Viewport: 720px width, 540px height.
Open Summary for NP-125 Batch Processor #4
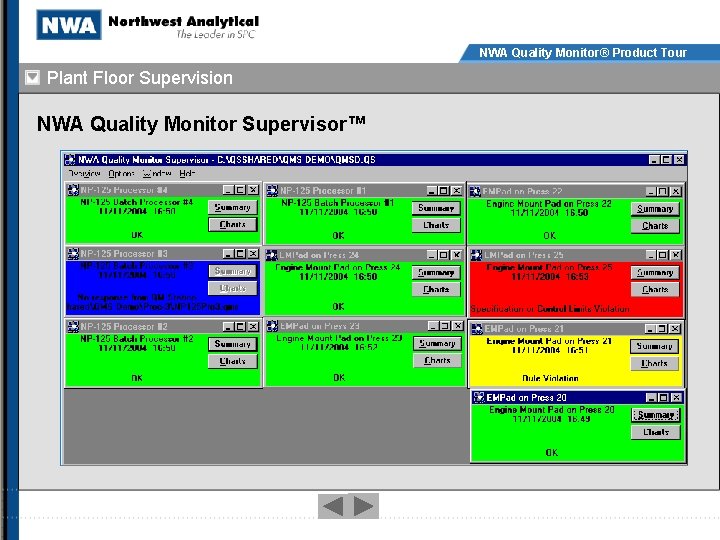click(233, 208)
